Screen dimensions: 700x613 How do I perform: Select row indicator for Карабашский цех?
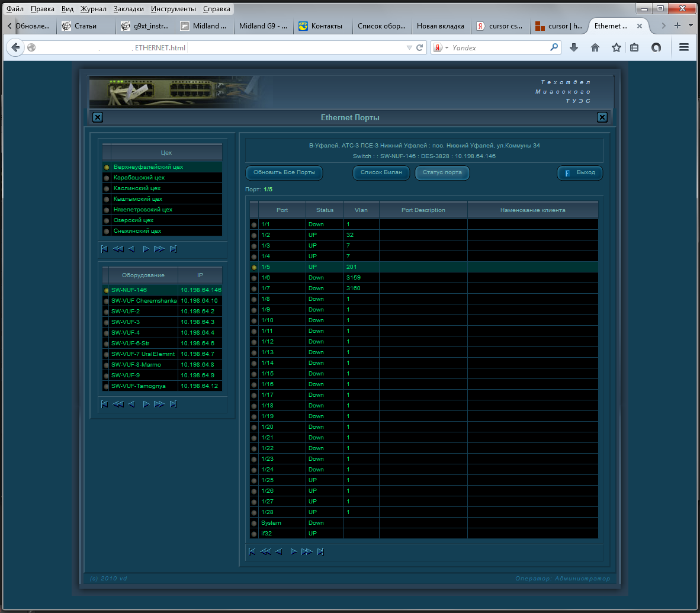(x=107, y=178)
